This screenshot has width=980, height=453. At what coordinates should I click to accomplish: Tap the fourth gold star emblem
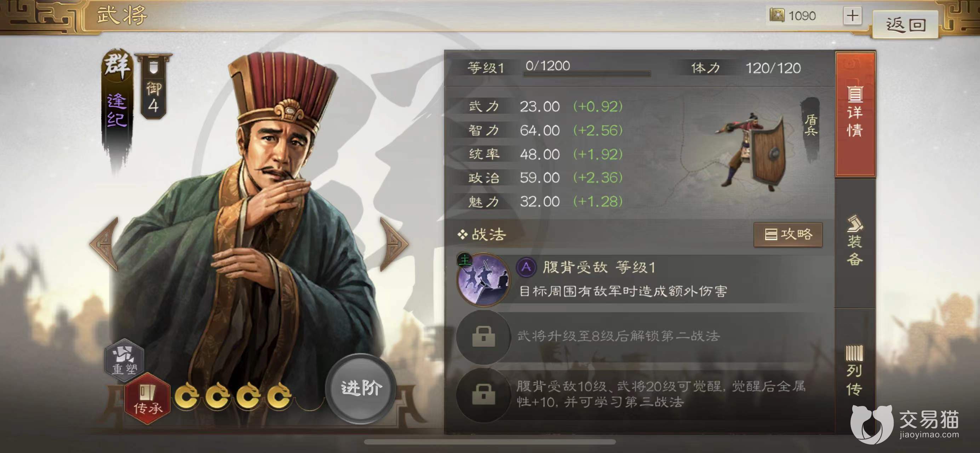click(x=279, y=396)
